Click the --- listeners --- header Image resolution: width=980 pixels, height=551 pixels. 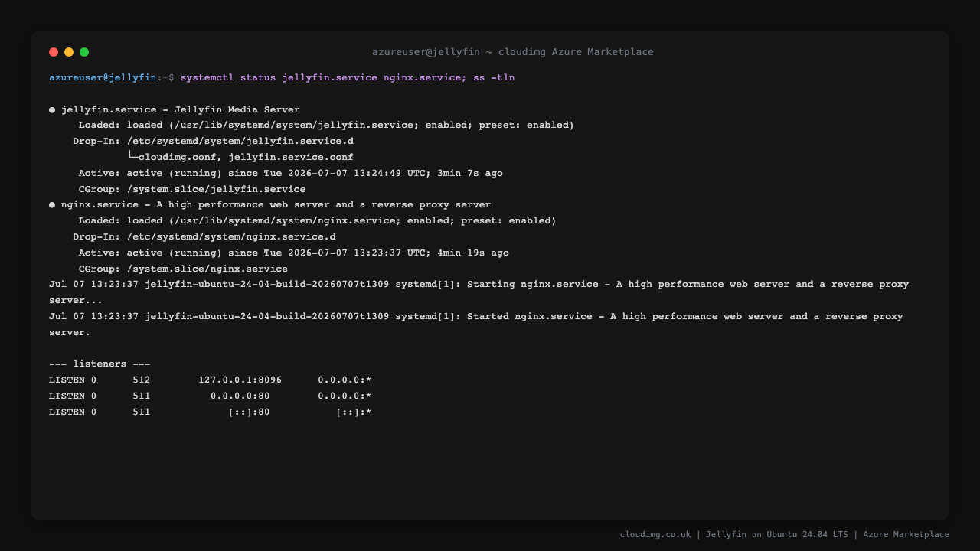click(x=100, y=364)
